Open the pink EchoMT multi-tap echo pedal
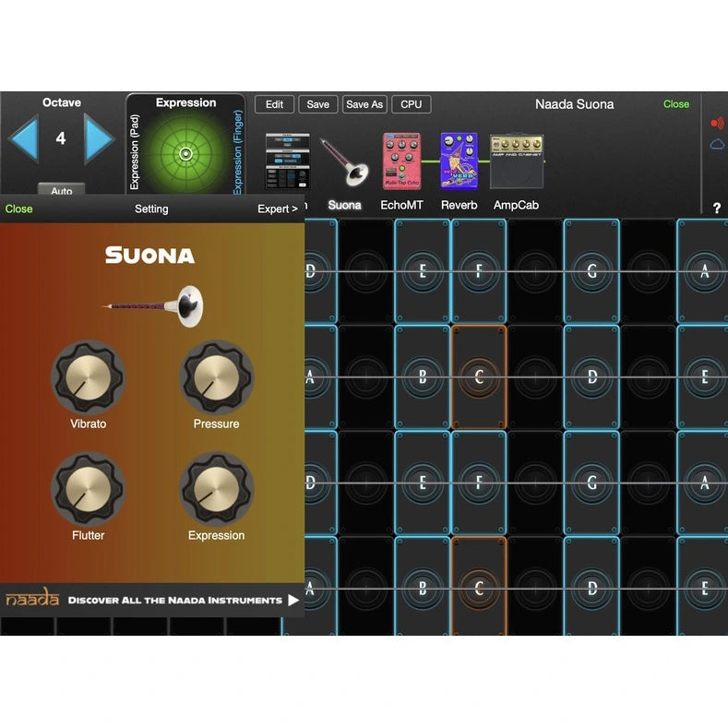The image size is (728, 728). pyautogui.click(x=401, y=161)
